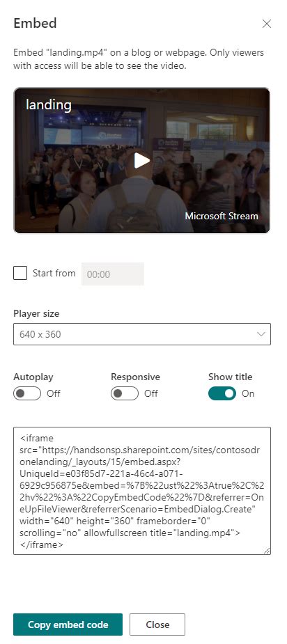Click the landing title overlay on video

click(x=49, y=104)
